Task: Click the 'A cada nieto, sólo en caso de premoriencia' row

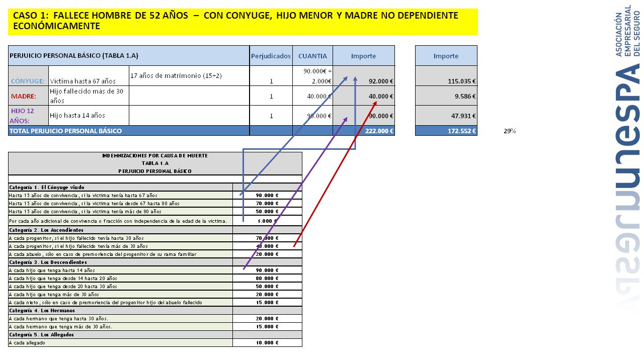Action: [155, 302]
